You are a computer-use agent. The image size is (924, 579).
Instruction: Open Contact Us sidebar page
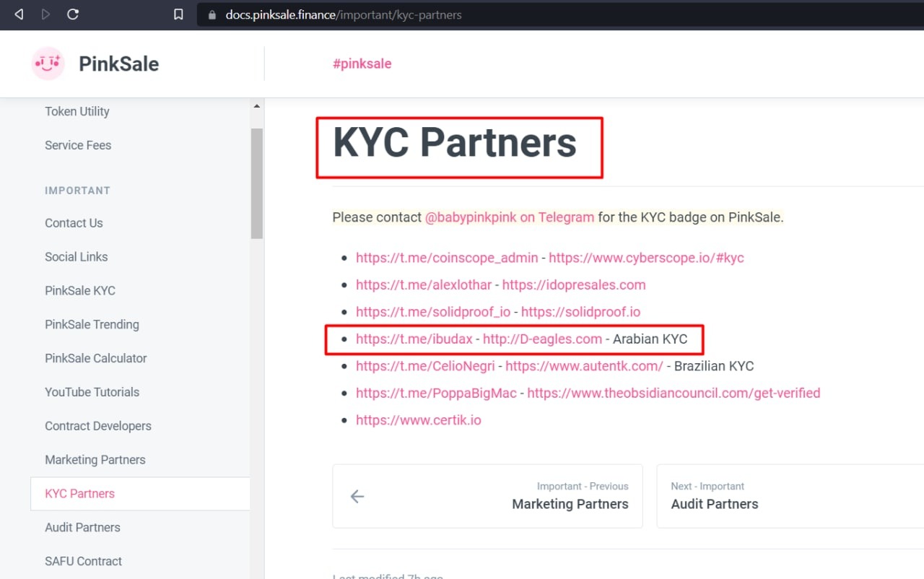click(74, 223)
